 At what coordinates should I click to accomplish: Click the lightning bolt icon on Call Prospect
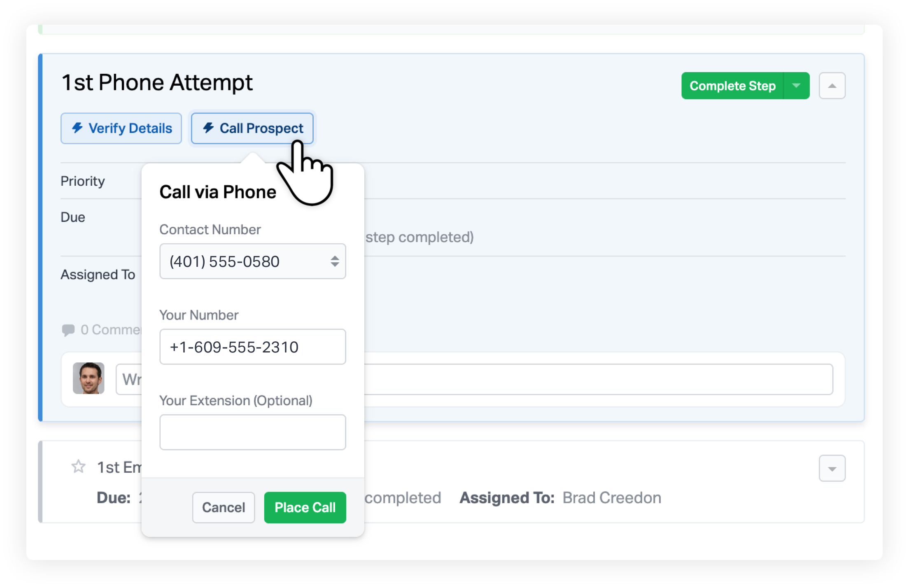point(208,128)
